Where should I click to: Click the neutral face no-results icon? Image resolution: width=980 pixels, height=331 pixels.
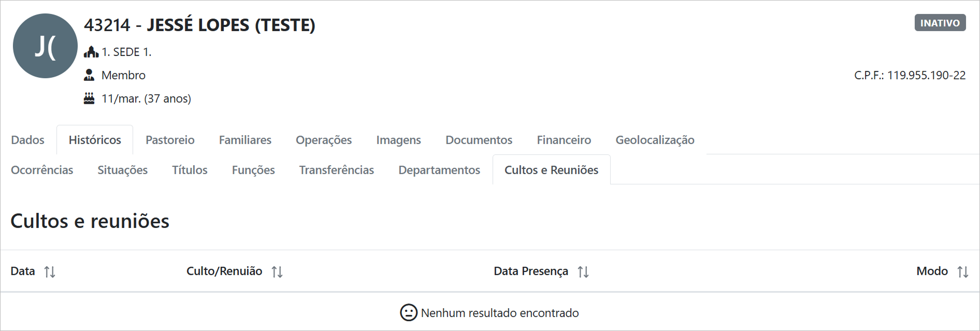pos(409,312)
